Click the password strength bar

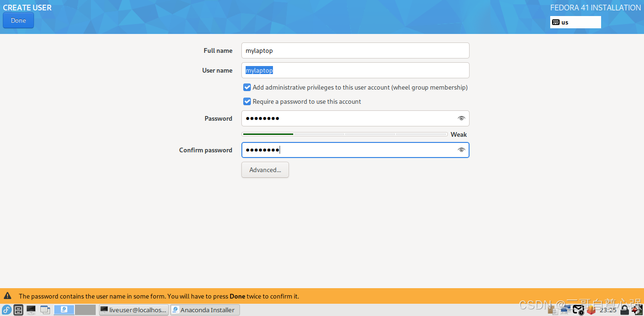345,134
